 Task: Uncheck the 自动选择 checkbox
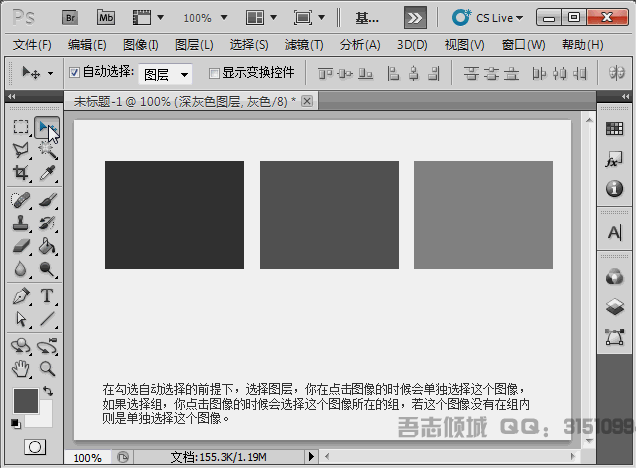(x=75, y=73)
